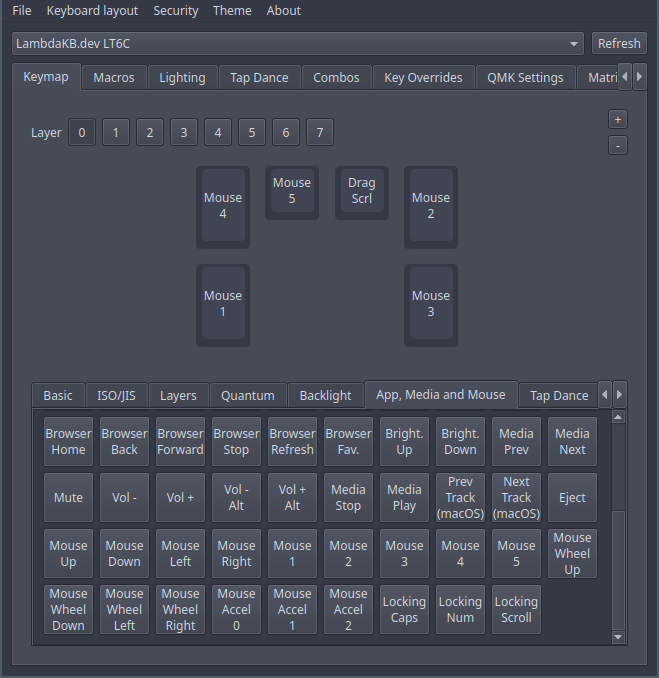Select the Drag Scrl key on layout
Screen dimensions: 659x678
coord(361,192)
